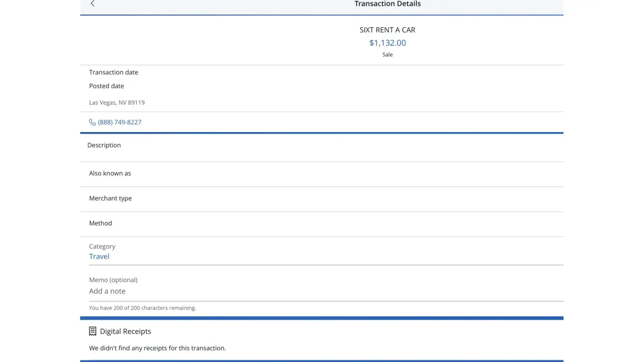The width and height of the screenshot is (644, 362).
Task: Click the Transaction Details page title
Action: pos(387,4)
